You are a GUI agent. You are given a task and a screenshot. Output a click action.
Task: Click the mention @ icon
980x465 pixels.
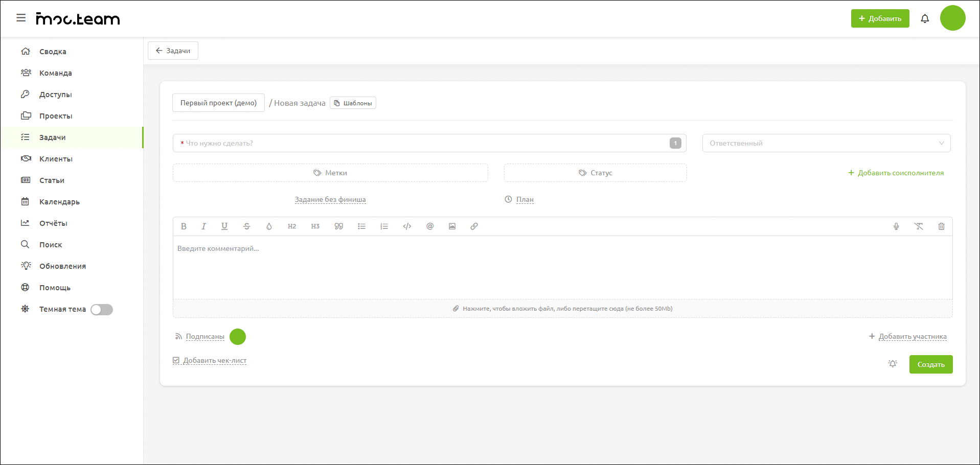click(x=430, y=226)
